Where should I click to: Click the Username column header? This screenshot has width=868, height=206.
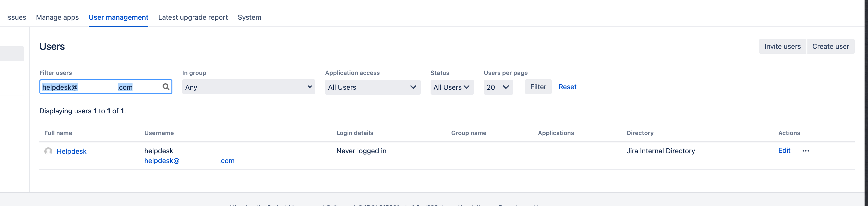159,133
